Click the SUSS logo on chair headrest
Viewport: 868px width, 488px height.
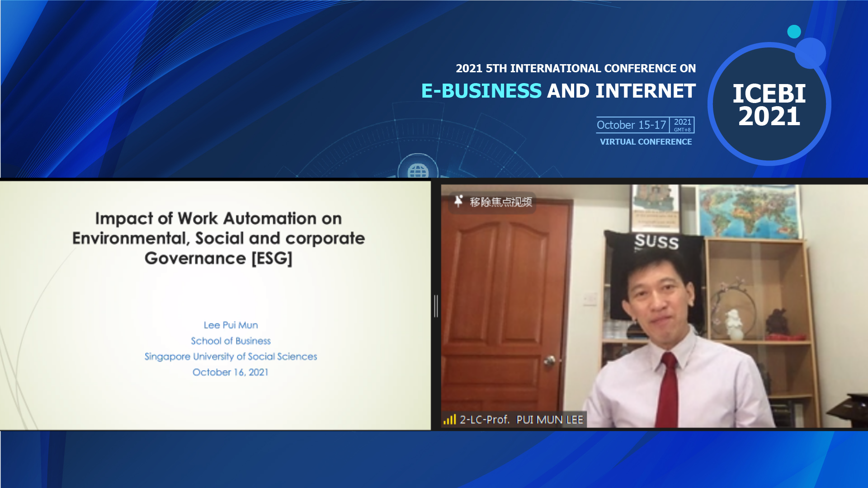pyautogui.click(x=656, y=242)
